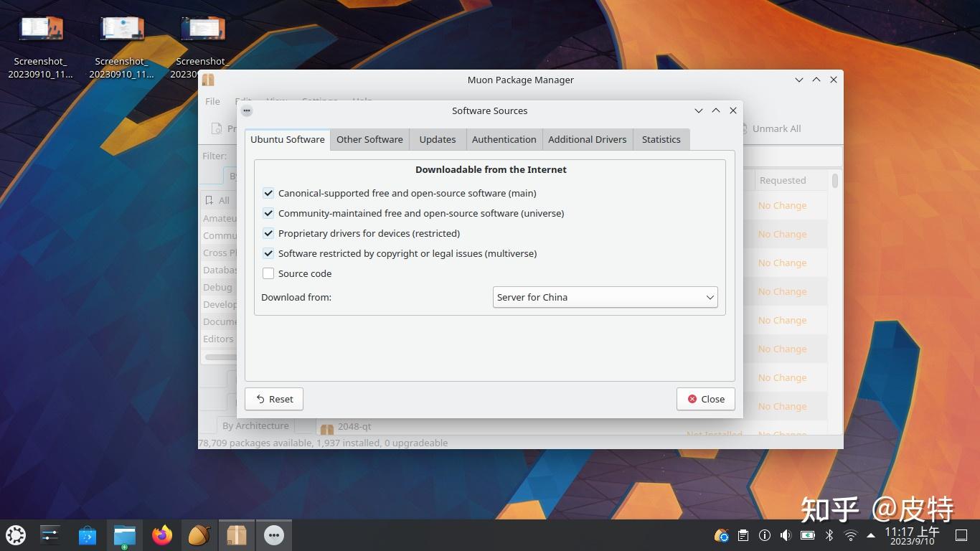The image size is (980, 551).
Task: Click the Klipper clipboard tray icon
Action: tap(743, 534)
